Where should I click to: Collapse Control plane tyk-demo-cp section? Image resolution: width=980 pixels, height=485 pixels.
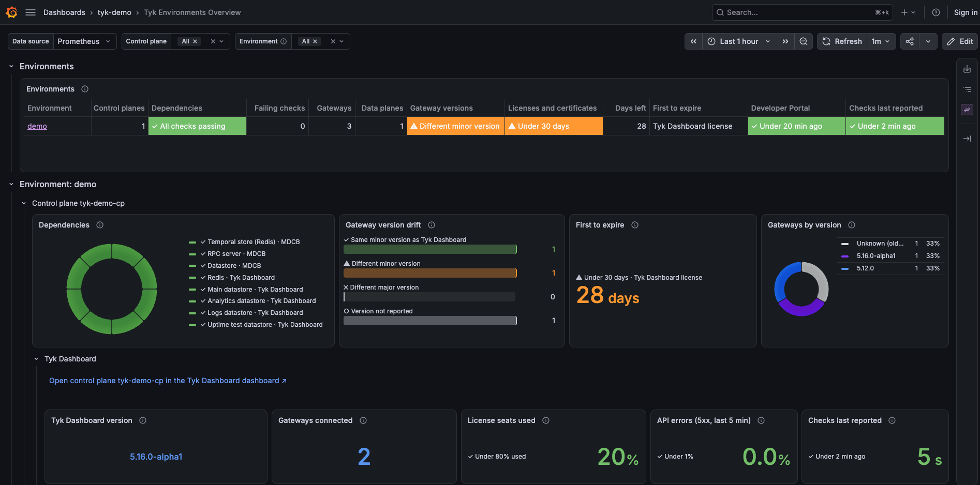coord(24,203)
